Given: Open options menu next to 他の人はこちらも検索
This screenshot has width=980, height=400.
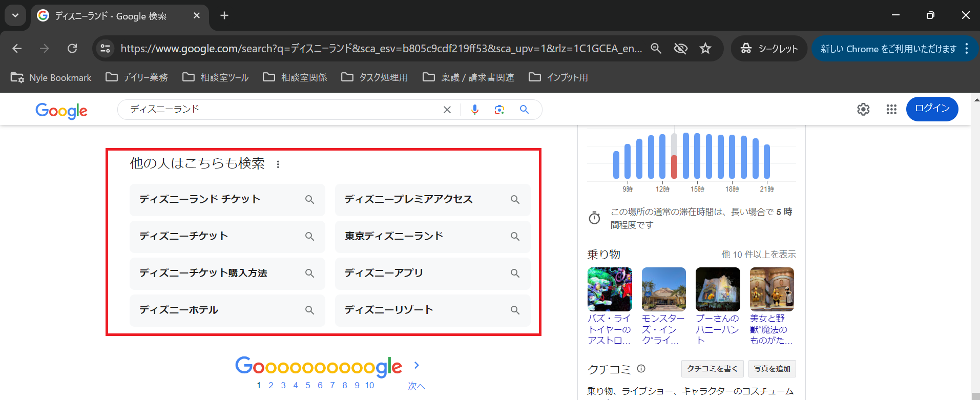Looking at the screenshot, I should point(278,164).
